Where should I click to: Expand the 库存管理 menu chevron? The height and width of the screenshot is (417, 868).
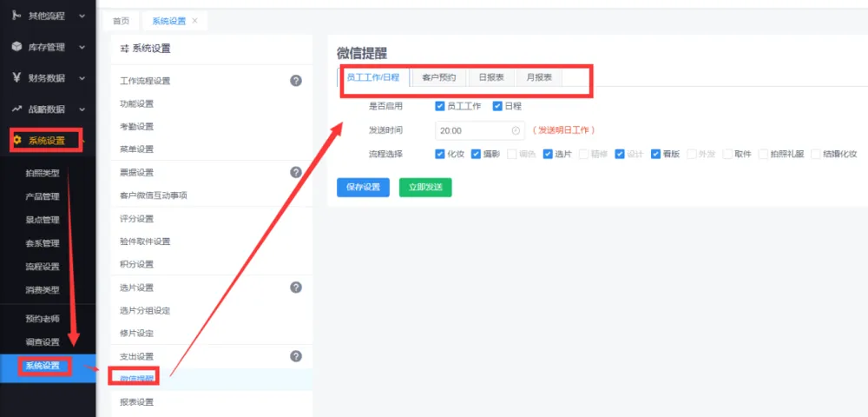click(82, 47)
